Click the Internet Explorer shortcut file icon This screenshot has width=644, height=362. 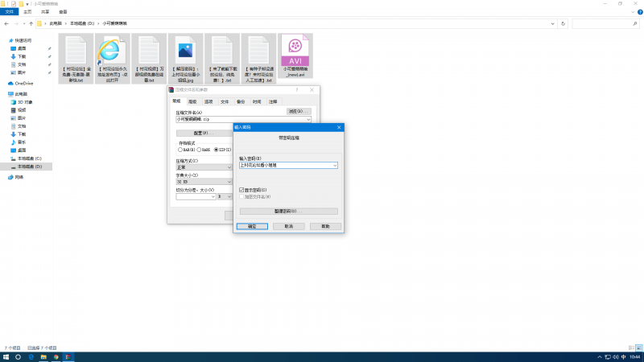(111, 51)
